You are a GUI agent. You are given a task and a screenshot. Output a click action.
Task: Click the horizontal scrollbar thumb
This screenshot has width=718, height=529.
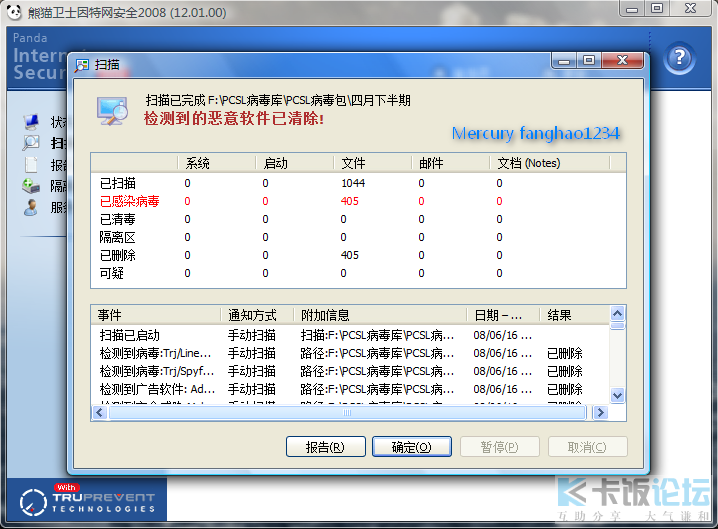click(348, 413)
